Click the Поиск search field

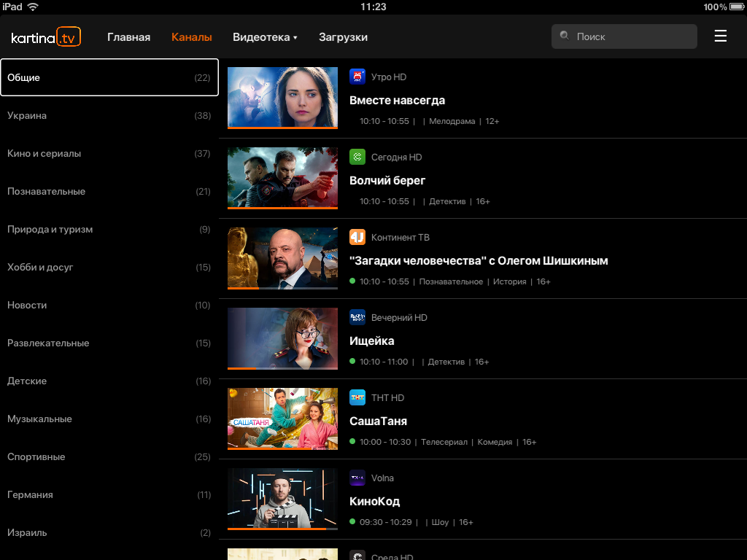tap(624, 36)
